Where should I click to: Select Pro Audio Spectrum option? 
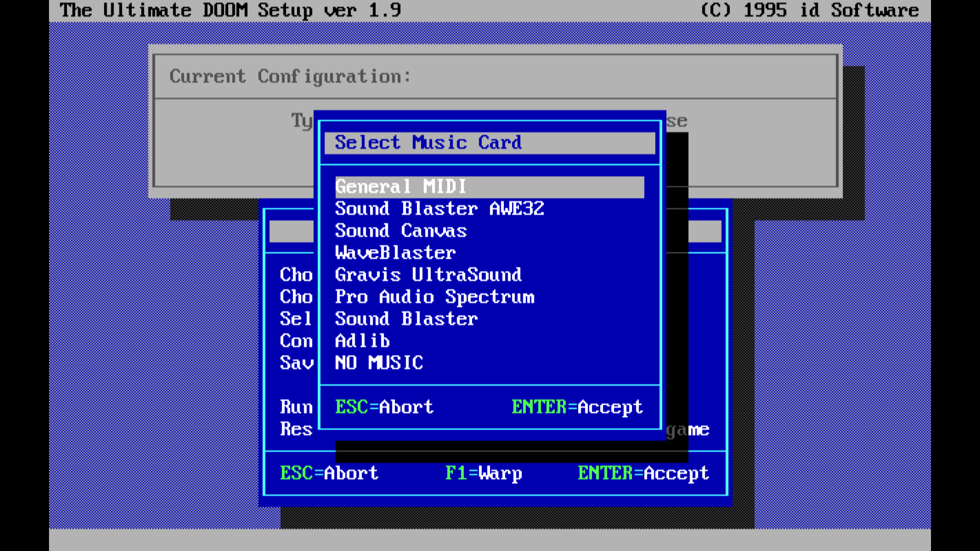pyautogui.click(x=434, y=297)
